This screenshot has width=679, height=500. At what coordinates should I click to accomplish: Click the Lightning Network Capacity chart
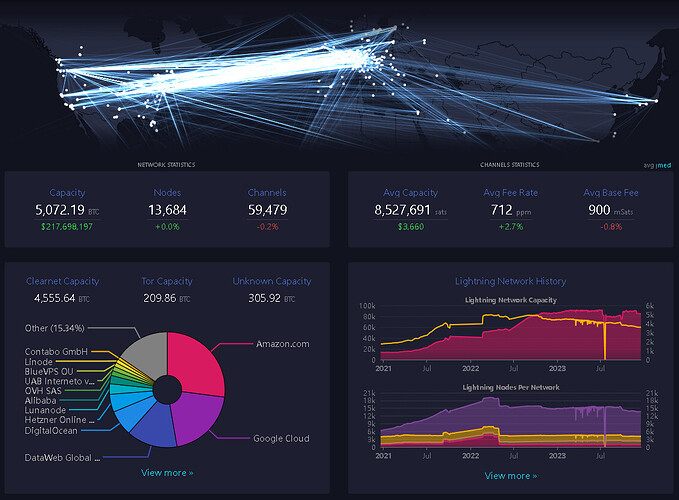point(510,335)
